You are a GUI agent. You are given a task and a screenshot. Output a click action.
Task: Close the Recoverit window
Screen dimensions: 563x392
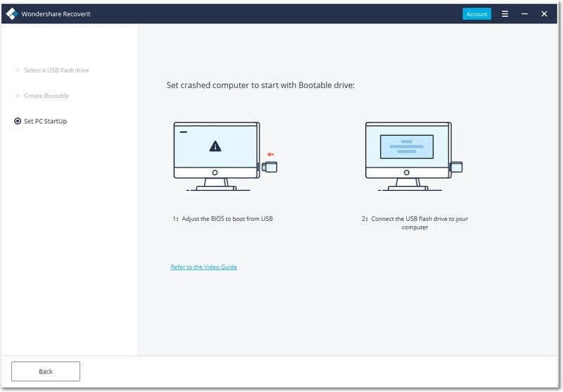(x=544, y=13)
